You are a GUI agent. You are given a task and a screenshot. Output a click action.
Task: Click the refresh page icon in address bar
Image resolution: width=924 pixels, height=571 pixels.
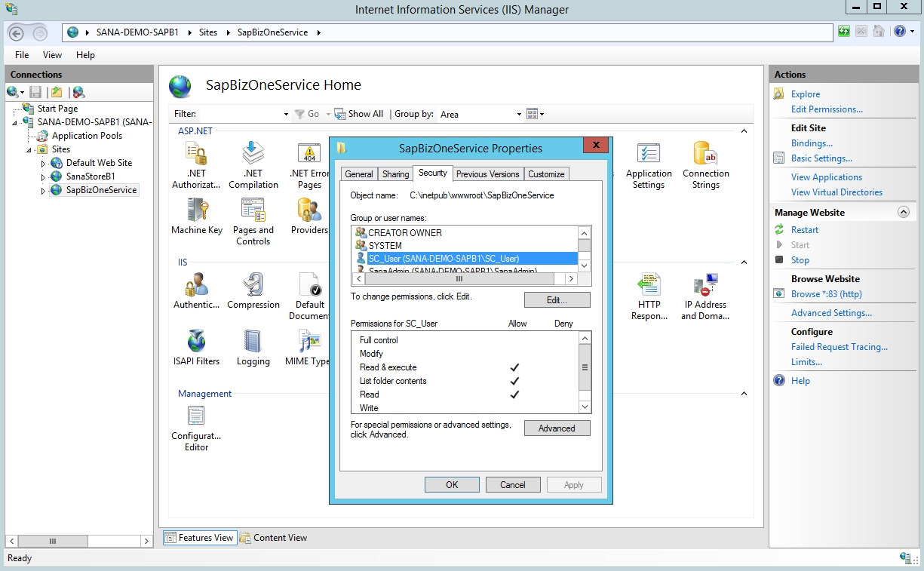pyautogui.click(x=844, y=32)
